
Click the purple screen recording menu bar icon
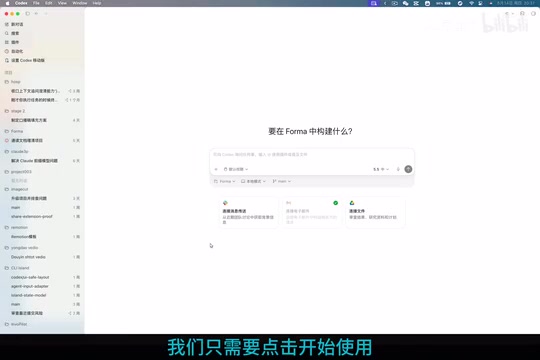374,3
